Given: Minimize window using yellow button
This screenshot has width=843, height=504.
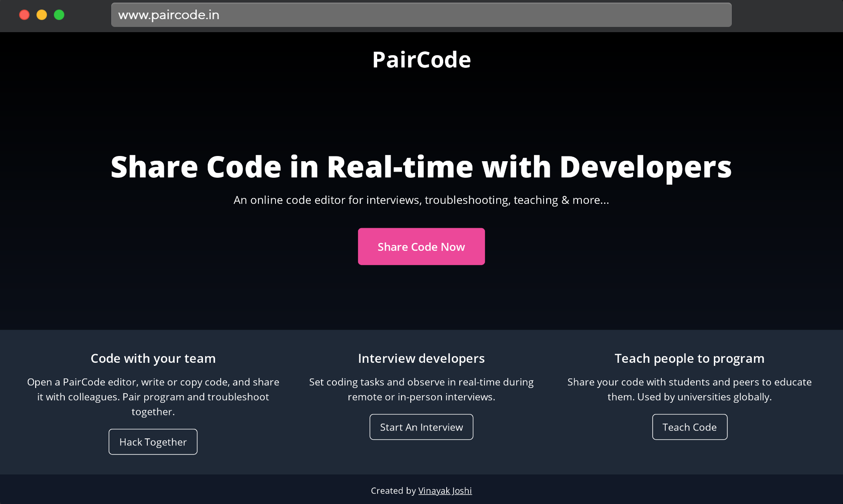Looking at the screenshot, I should [42, 15].
